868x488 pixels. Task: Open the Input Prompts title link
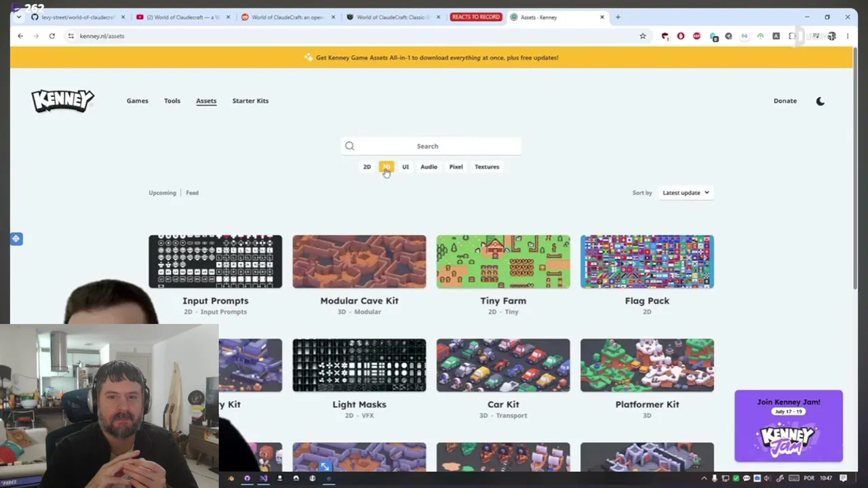[x=216, y=301]
